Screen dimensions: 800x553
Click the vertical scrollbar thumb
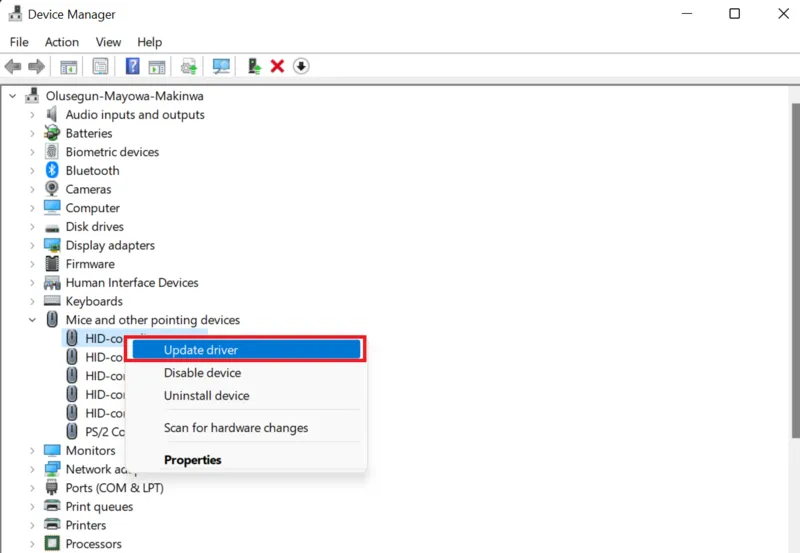(795, 270)
